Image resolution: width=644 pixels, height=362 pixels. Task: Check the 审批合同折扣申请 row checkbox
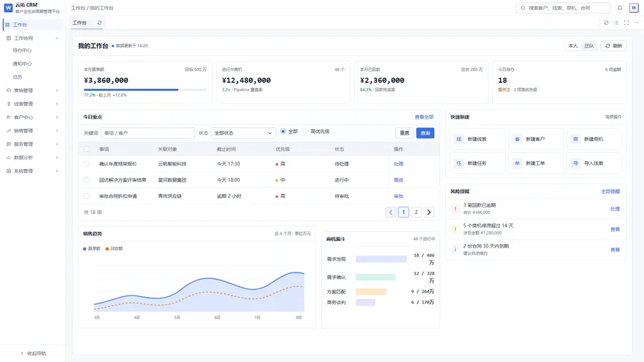pos(87,196)
